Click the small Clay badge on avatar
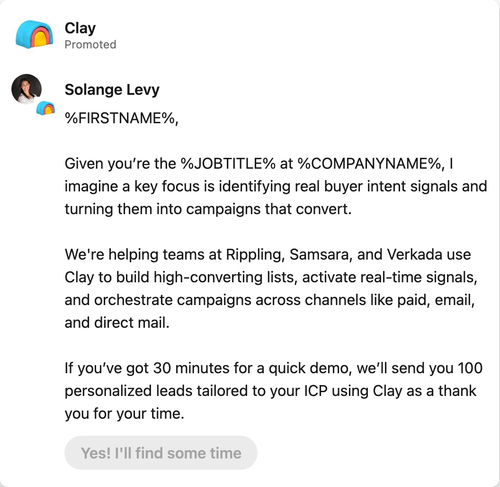Viewport: 500px width, 487px height. pos(46,108)
